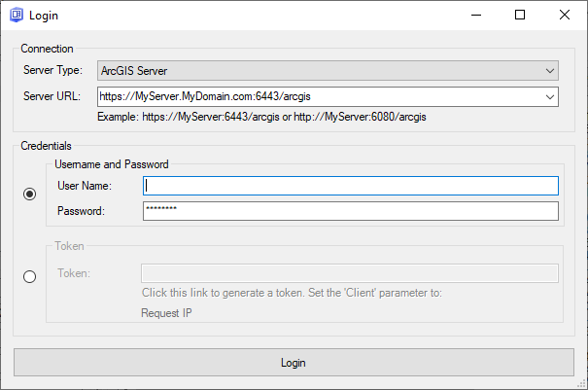Click the Connection group label
Viewport: 588px width, 390px height.
(47, 49)
